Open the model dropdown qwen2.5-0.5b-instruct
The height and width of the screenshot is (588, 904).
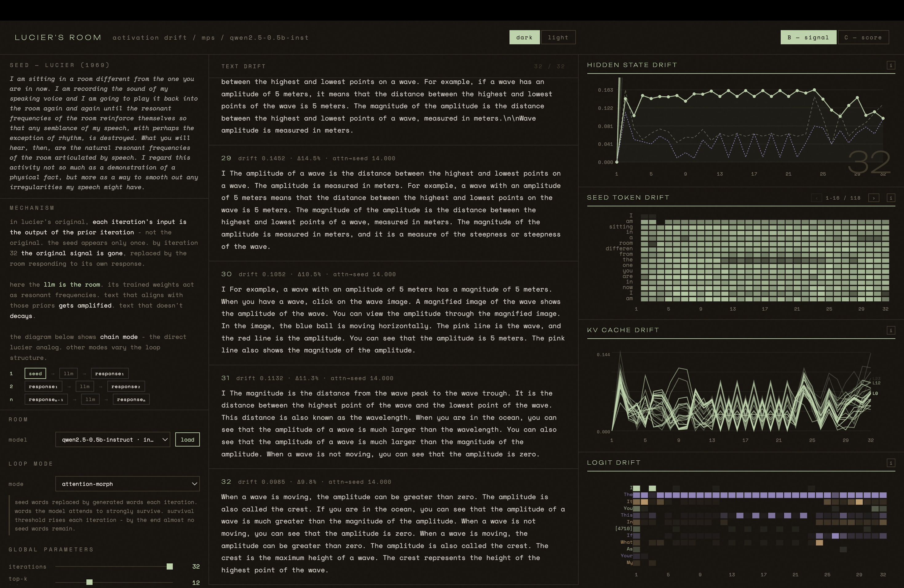point(113,439)
